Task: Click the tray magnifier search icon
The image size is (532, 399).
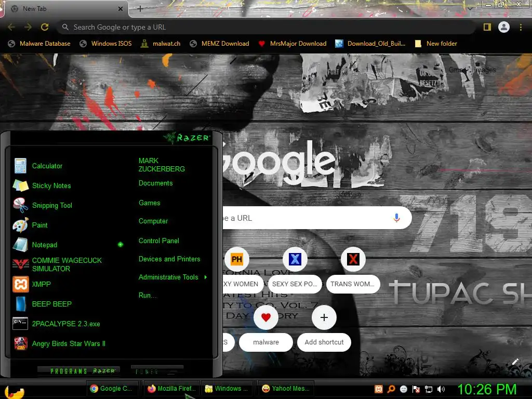Action: (x=391, y=389)
